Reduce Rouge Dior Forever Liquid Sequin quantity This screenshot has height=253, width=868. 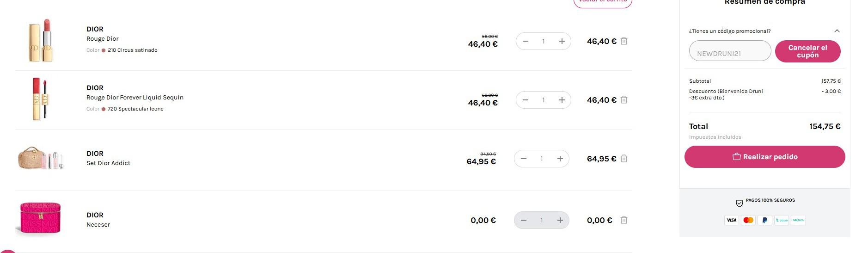[526, 100]
